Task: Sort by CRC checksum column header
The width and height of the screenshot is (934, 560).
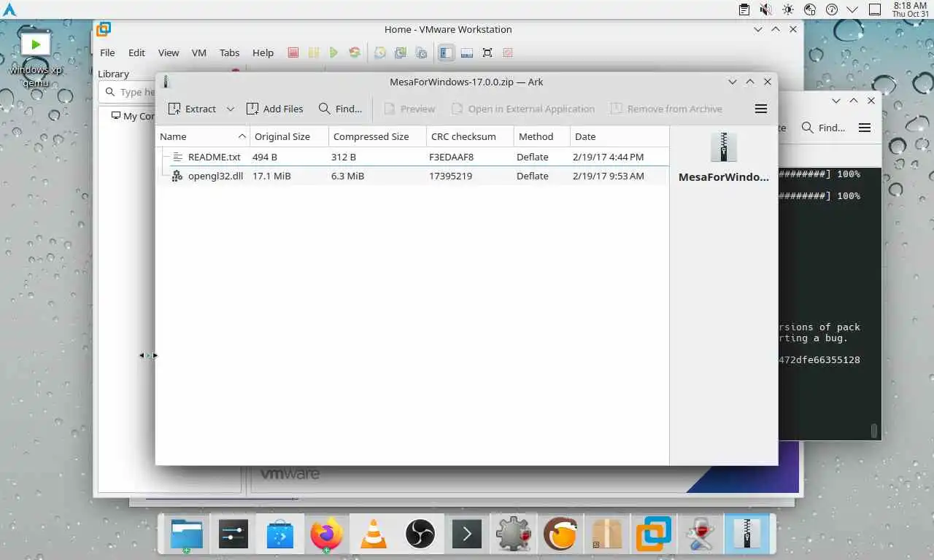Action: pyautogui.click(x=470, y=136)
